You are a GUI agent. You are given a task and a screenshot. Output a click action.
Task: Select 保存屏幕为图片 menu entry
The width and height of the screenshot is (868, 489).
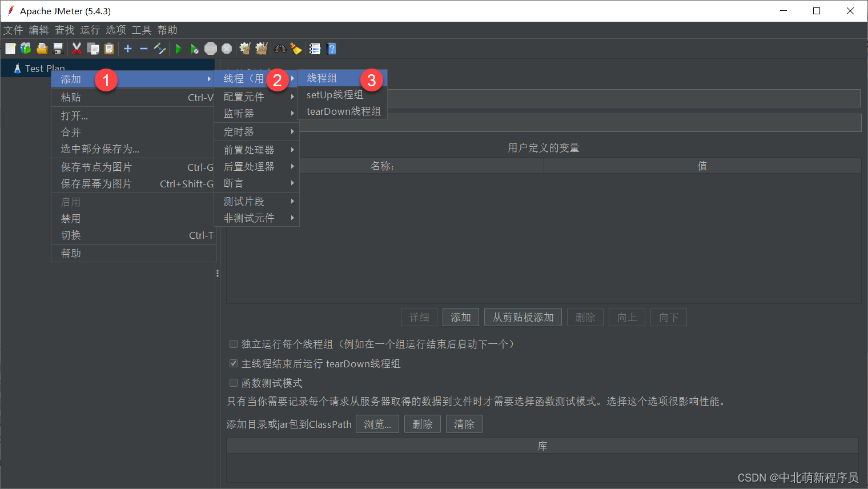tap(133, 183)
